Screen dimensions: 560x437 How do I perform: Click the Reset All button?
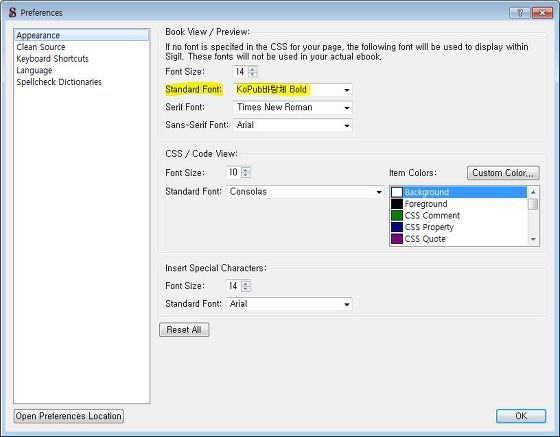point(184,330)
